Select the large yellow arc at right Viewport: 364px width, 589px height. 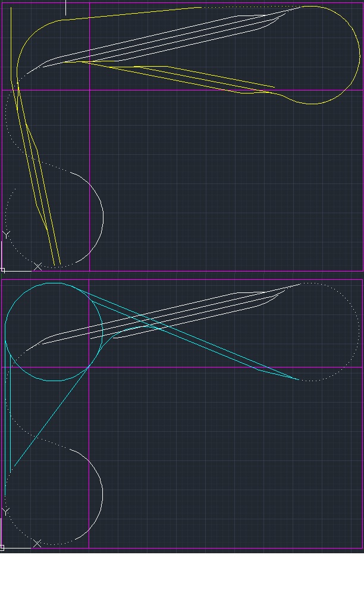point(359,55)
